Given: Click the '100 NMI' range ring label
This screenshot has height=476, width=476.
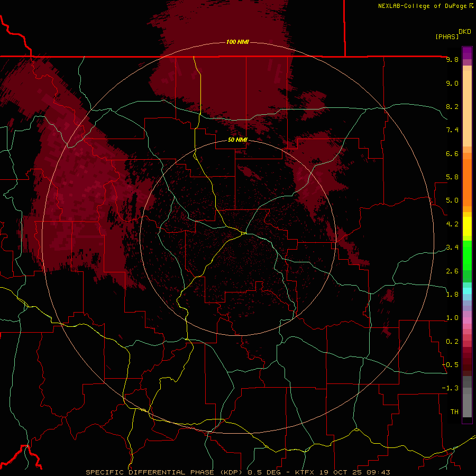Looking at the screenshot, I should pos(237,42).
